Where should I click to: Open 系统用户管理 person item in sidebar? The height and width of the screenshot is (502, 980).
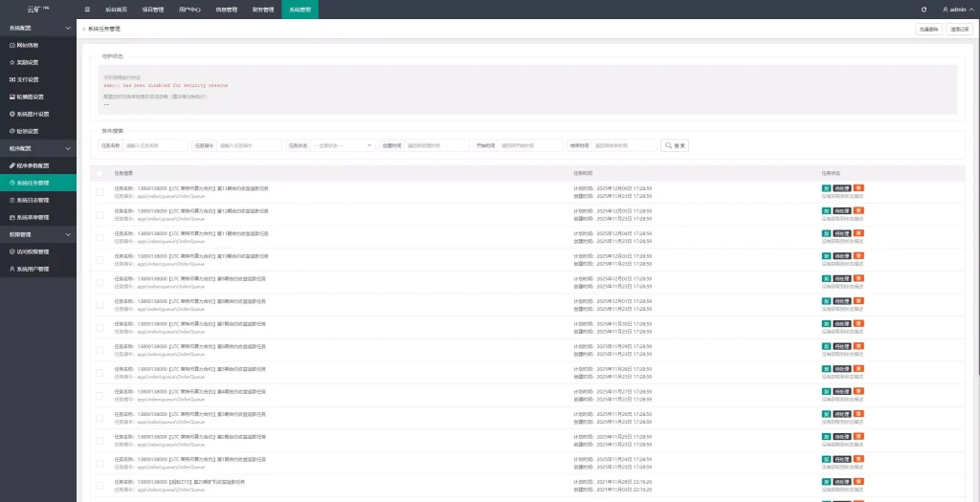[38, 269]
